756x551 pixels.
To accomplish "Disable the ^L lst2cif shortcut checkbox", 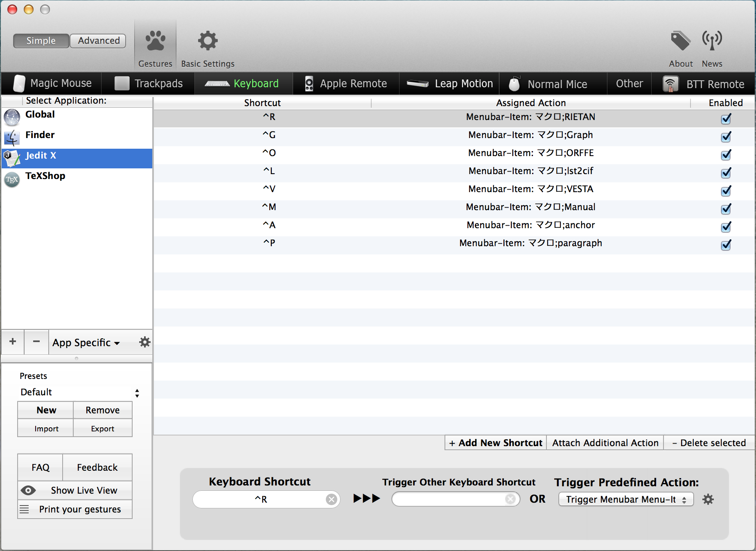I will pos(726,173).
